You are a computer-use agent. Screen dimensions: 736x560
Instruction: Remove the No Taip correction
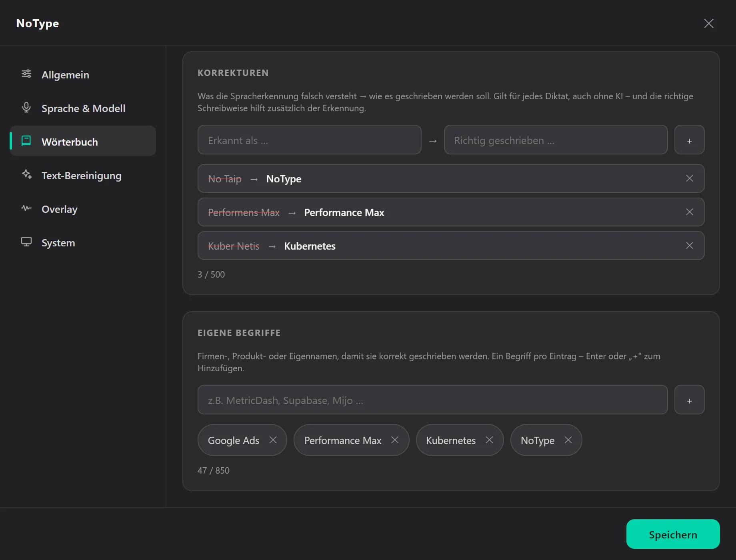click(x=690, y=178)
